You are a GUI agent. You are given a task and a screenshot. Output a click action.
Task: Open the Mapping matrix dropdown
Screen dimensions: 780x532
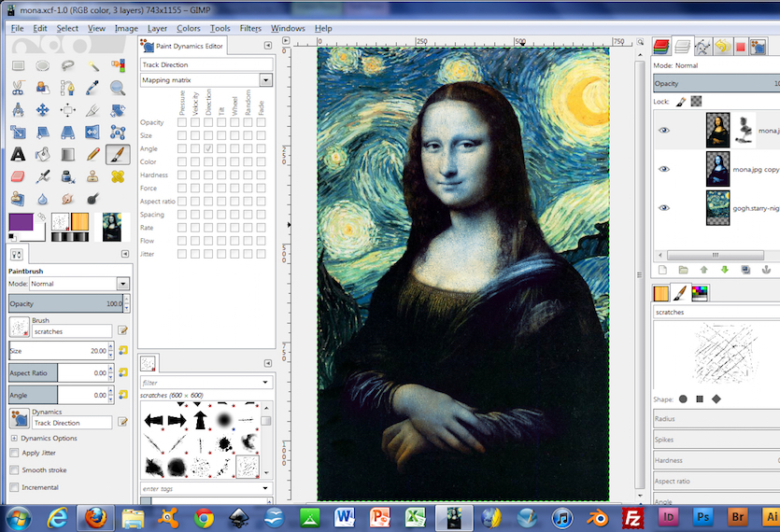tap(265, 80)
